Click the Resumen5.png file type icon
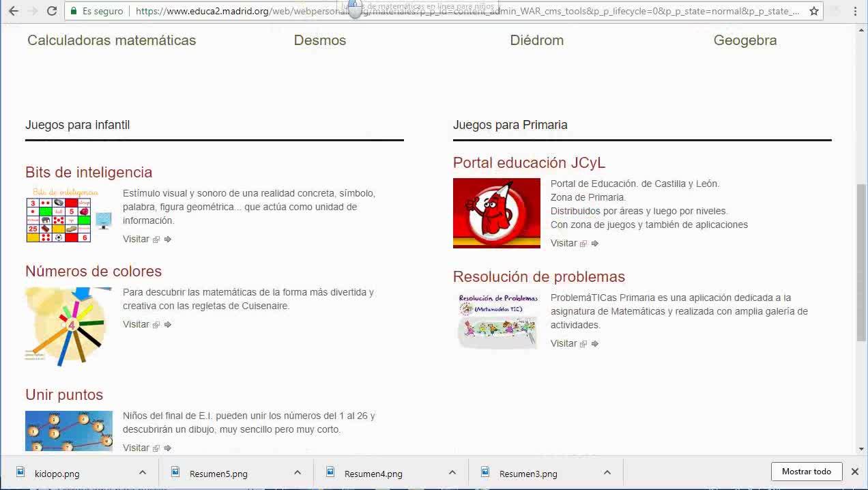 pos(175,472)
